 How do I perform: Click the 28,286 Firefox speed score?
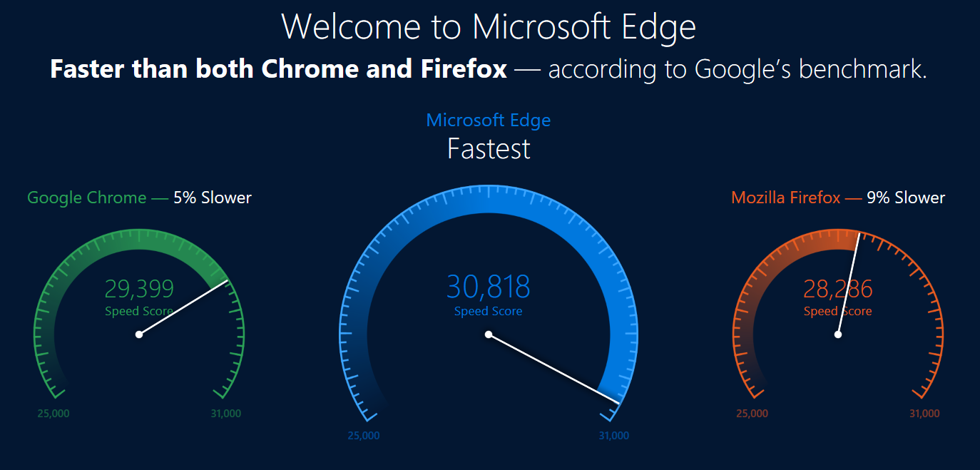(838, 289)
